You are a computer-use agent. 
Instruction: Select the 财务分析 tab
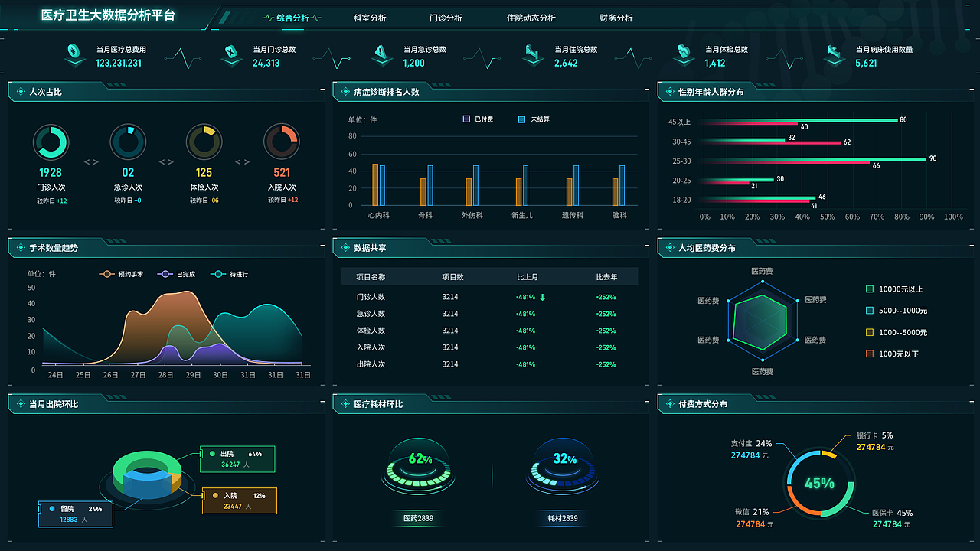coord(616,18)
